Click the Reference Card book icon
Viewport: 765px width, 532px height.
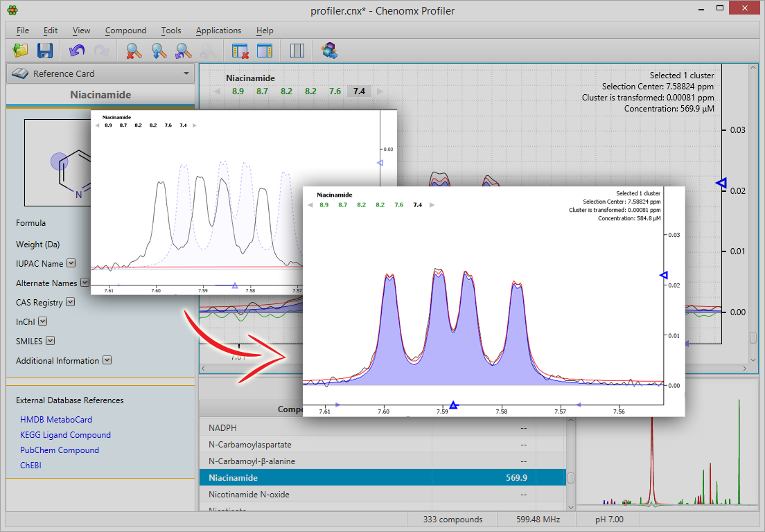(21, 73)
